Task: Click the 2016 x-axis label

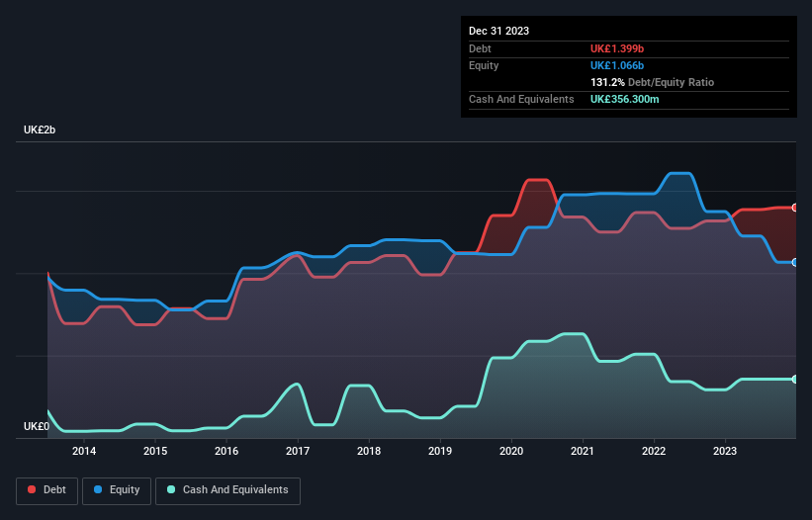Action: pyautogui.click(x=226, y=451)
